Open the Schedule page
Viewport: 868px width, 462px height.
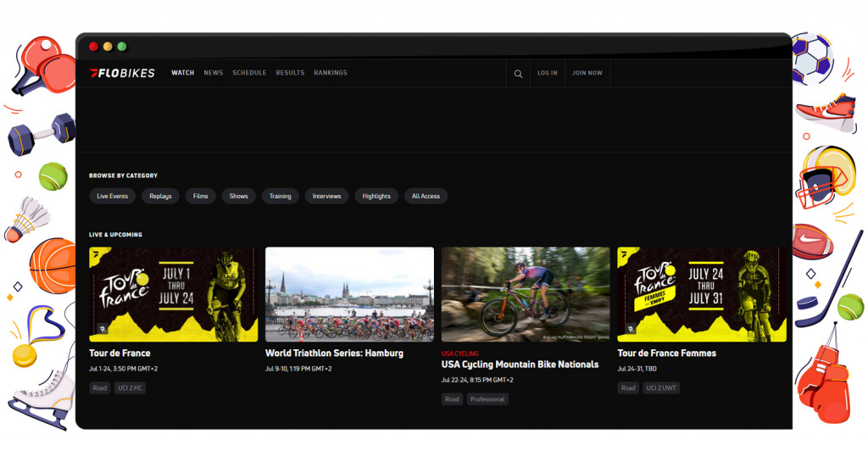(249, 73)
